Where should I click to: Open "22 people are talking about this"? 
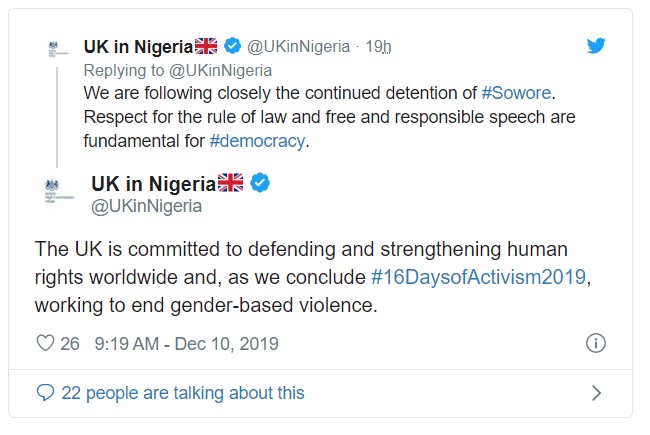(182, 393)
